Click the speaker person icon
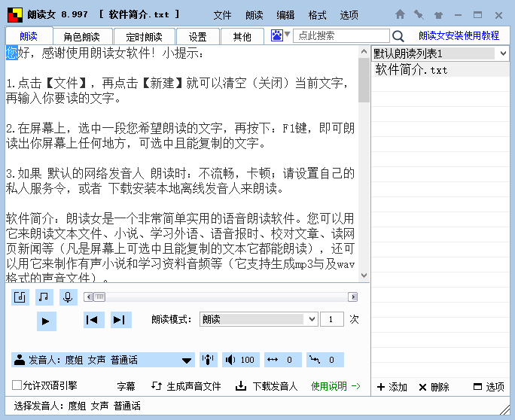Viewport: 515px width, 420px height. (x=20, y=360)
